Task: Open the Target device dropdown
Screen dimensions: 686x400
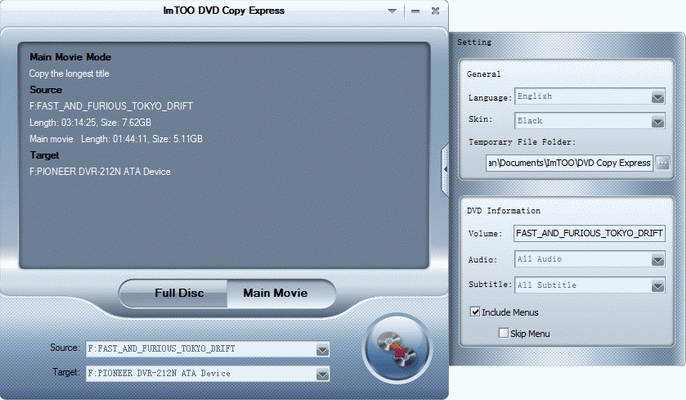Action: (x=322, y=374)
